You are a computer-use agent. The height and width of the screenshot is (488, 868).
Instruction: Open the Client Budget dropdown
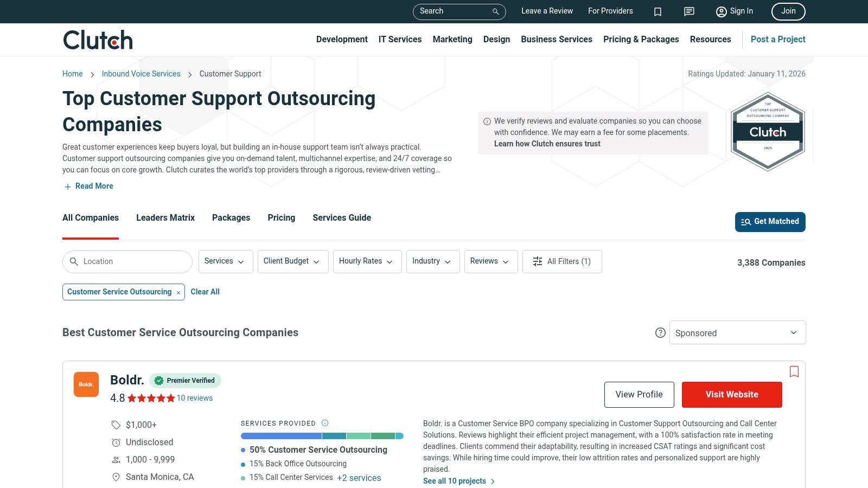(293, 261)
